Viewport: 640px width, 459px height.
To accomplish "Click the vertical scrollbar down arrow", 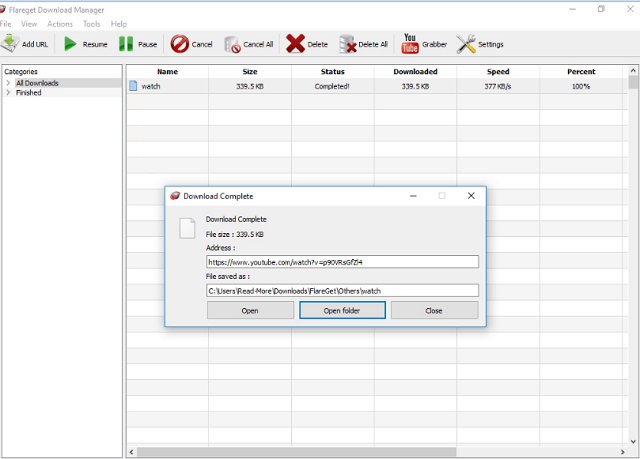I will (633, 441).
